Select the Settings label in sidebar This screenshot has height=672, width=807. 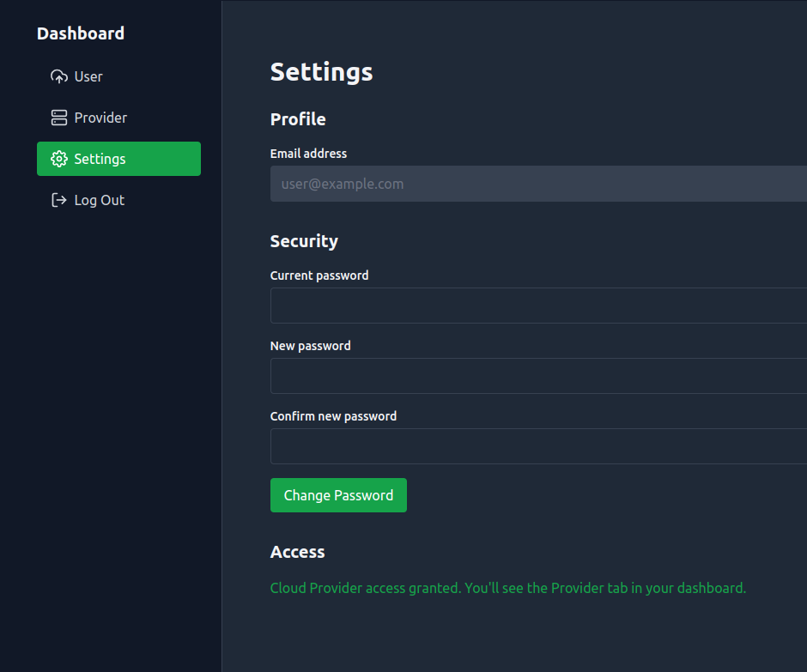pos(100,159)
